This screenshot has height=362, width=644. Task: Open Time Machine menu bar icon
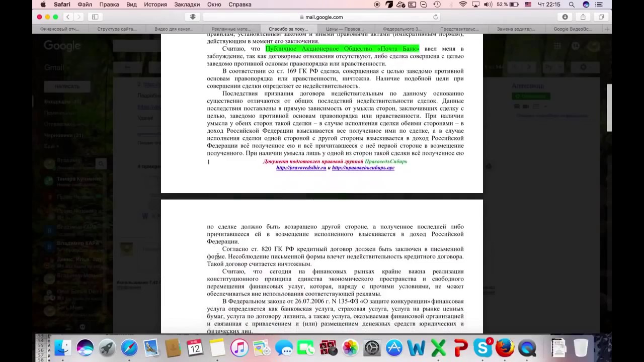[437, 5]
